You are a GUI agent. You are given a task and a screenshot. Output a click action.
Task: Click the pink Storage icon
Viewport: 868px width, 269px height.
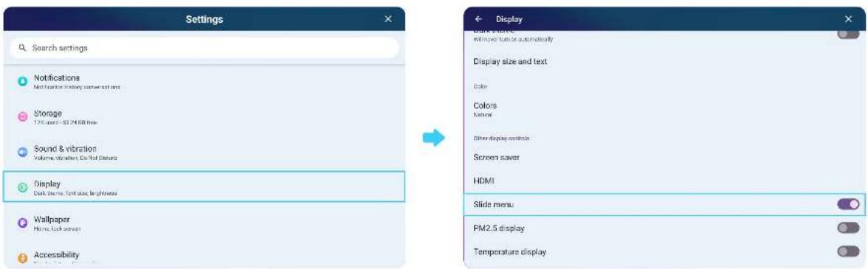(x=23, y=116)
